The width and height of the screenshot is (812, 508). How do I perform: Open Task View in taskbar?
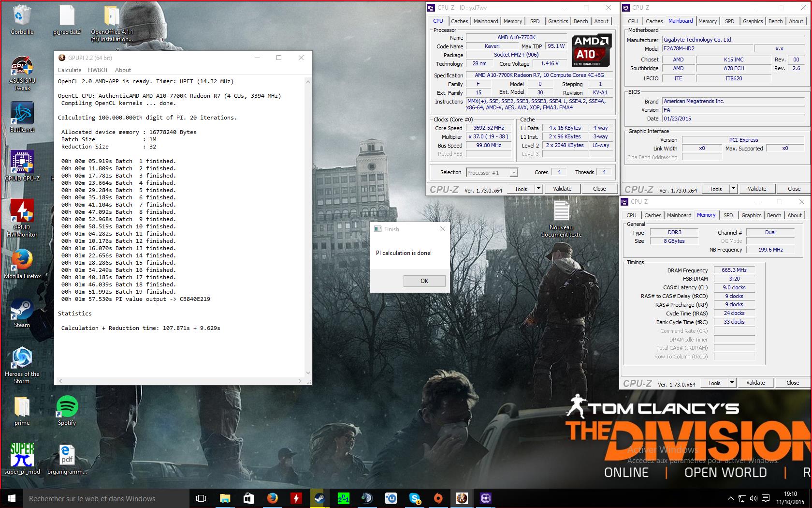(201, 498)
